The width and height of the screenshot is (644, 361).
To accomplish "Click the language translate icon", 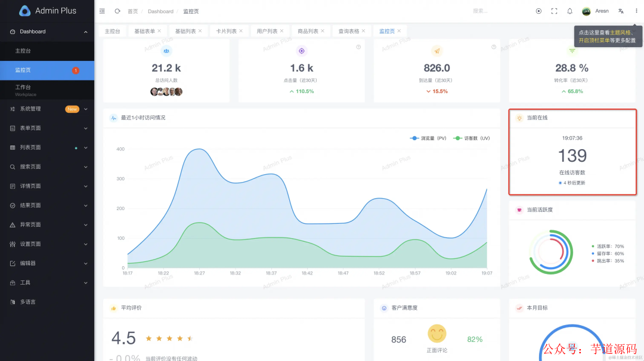I will click(x=621, y=11).
